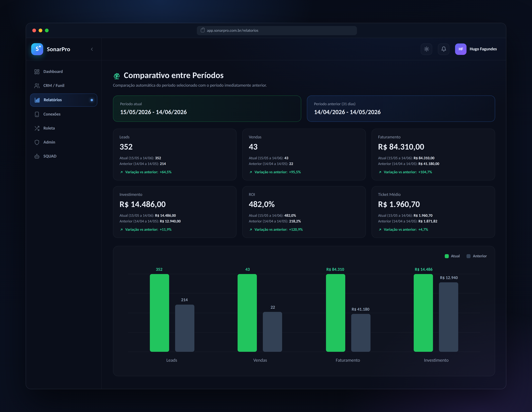Click Investimento value R$ 14.486,00

tap(142, 204)
